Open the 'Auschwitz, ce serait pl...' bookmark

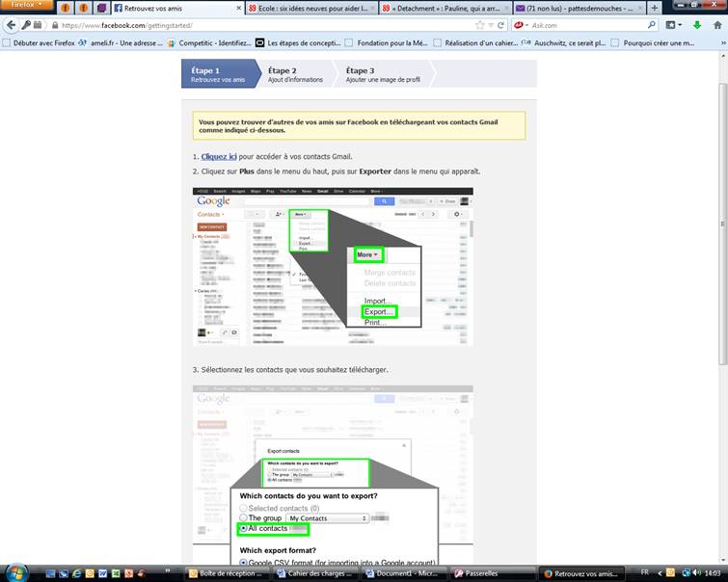(x=564, y=43)
